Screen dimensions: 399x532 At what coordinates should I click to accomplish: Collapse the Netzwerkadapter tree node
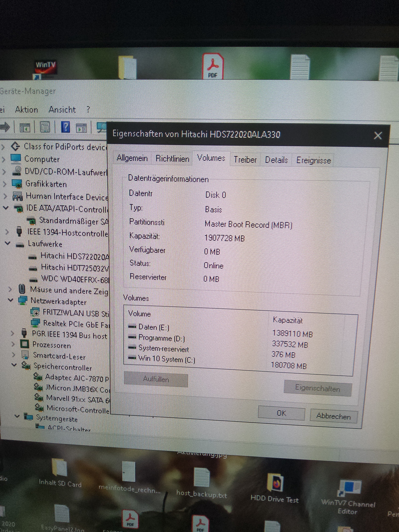click(x=11, y=300)
